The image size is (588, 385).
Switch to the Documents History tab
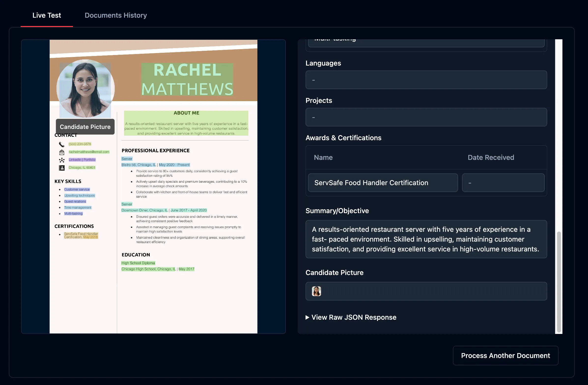click(x=116, y=15)
